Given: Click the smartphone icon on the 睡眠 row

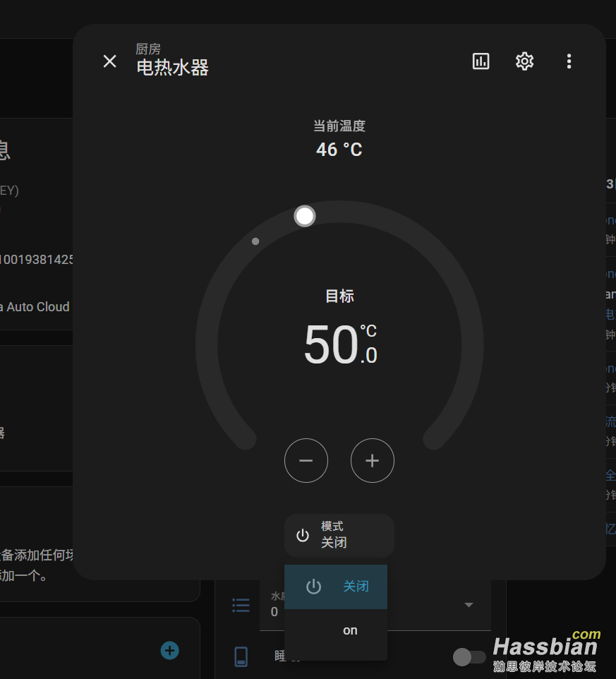Looking at the screenshot, I should (x=241, y=656).
